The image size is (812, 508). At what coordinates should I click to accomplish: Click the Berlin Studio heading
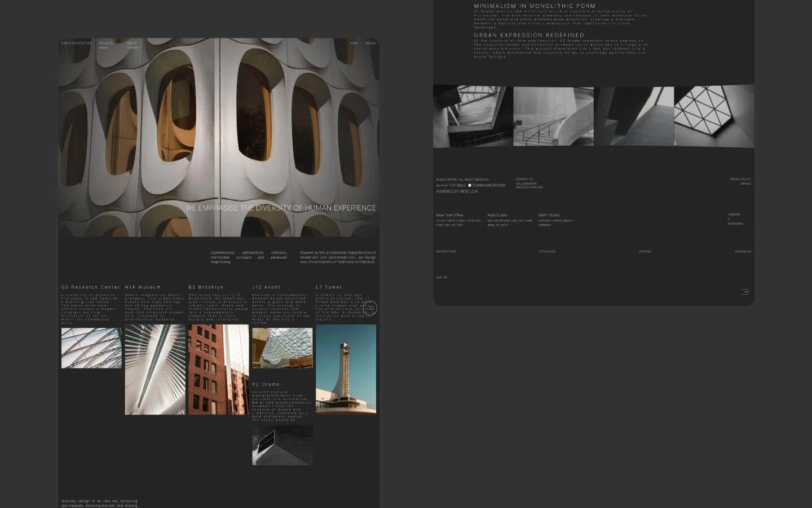[549, 215]
